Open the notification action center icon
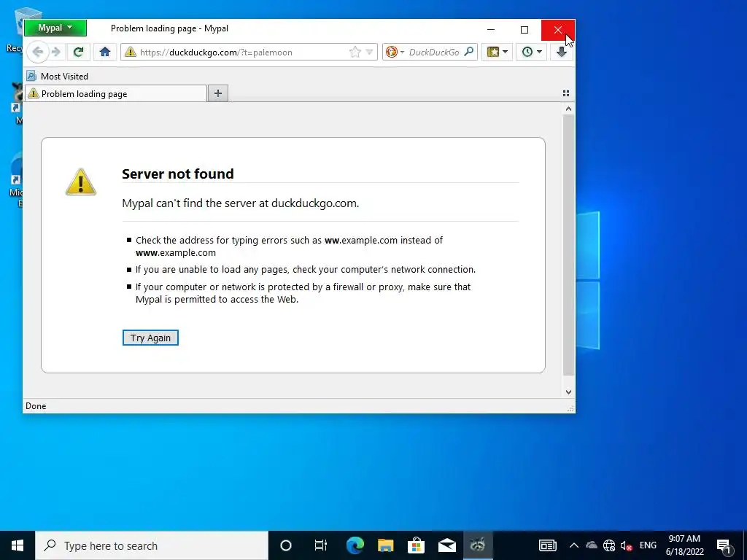Viewport: 747px width, 560px height. 724,546
